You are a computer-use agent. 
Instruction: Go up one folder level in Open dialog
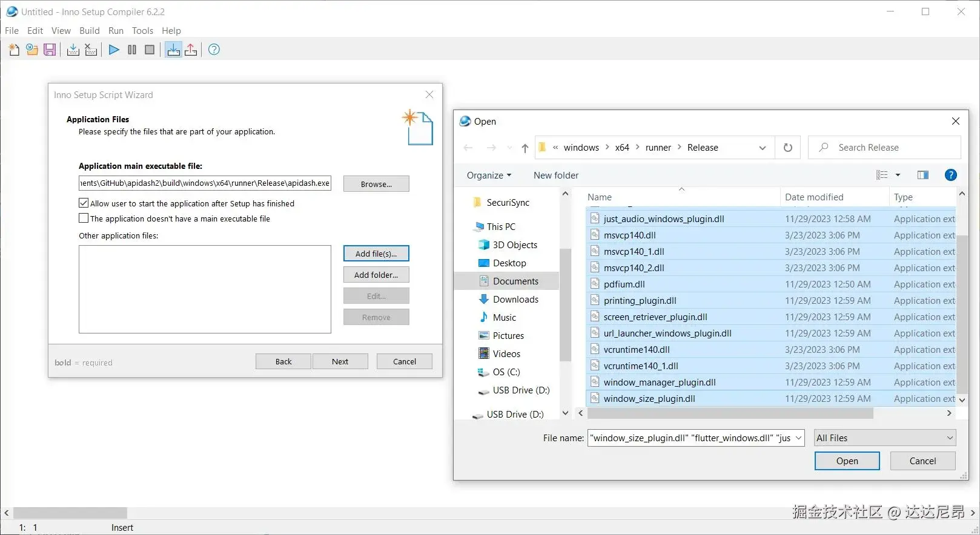point(525,148)
